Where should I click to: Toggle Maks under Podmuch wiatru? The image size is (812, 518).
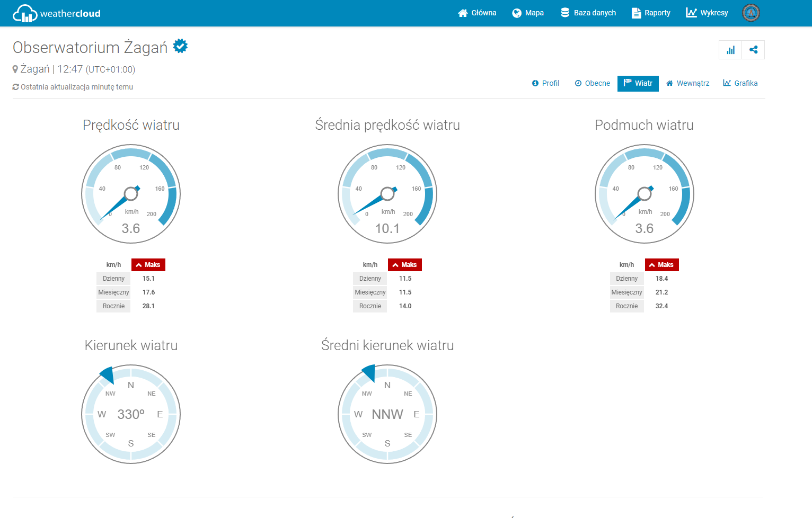click(x=661, y=265)
